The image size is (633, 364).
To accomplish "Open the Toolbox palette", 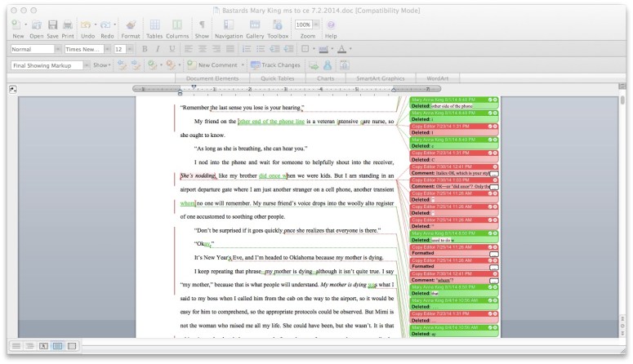I will 278,26.
